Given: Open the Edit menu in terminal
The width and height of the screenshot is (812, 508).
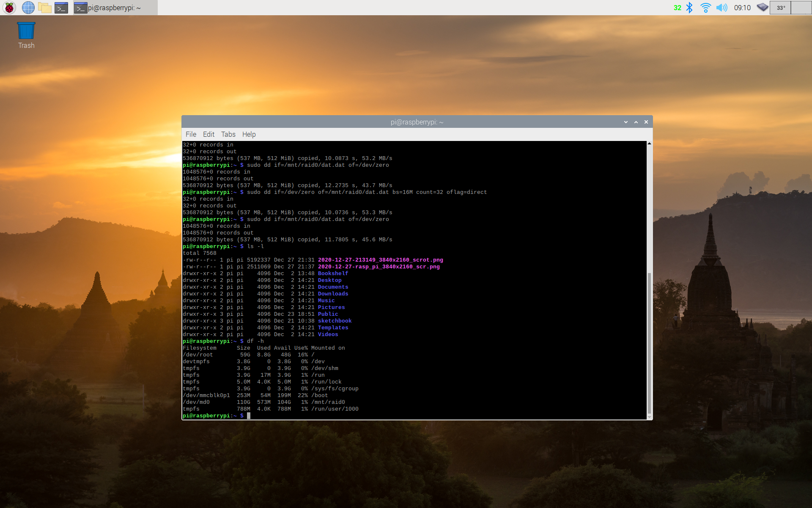Looking at the screenshot, I should click(x=208, y=134).
